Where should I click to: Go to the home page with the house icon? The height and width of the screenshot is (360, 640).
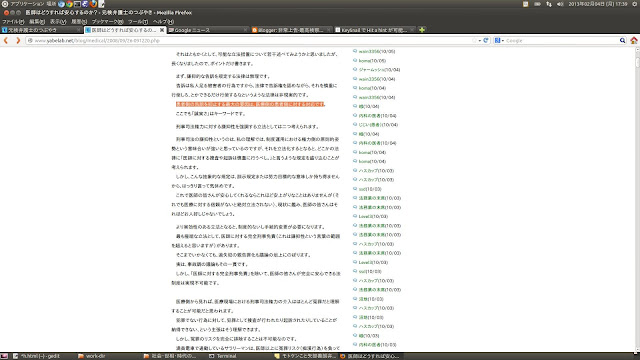634,40
